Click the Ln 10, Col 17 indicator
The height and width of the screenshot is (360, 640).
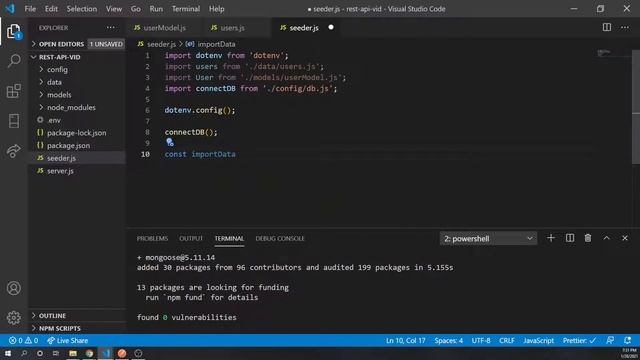coord(406,340)
